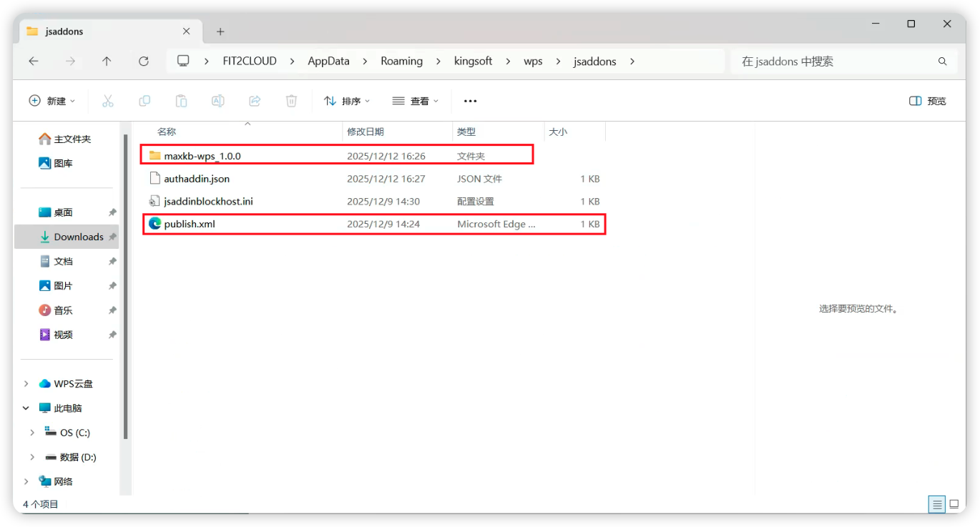This screenshot has height=527, width=980.
Task: Click the Rename icon in toolbar
Action: coord(218,101)
